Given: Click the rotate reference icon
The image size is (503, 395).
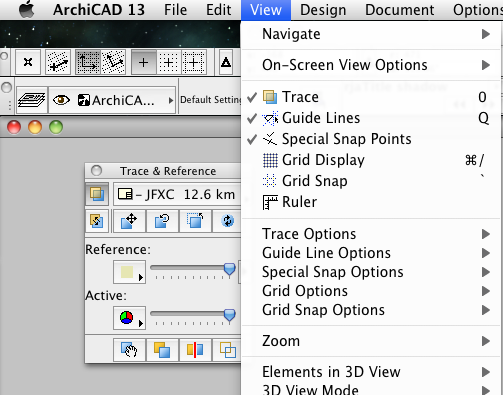Looking at the screenshot, I should tap(162, 221).
